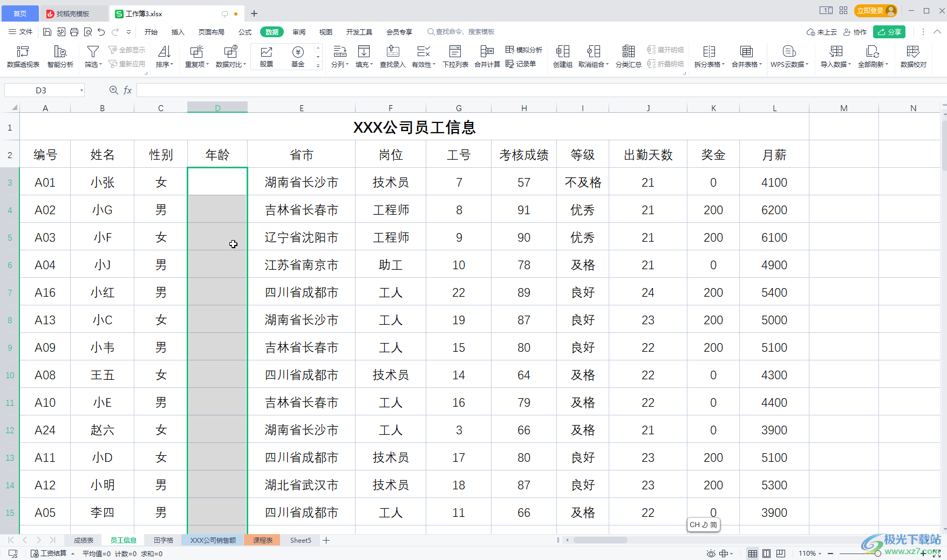Click the horizontal scrollbar thumb
This screenshot has height=560, width=947.
click(600, 540)
